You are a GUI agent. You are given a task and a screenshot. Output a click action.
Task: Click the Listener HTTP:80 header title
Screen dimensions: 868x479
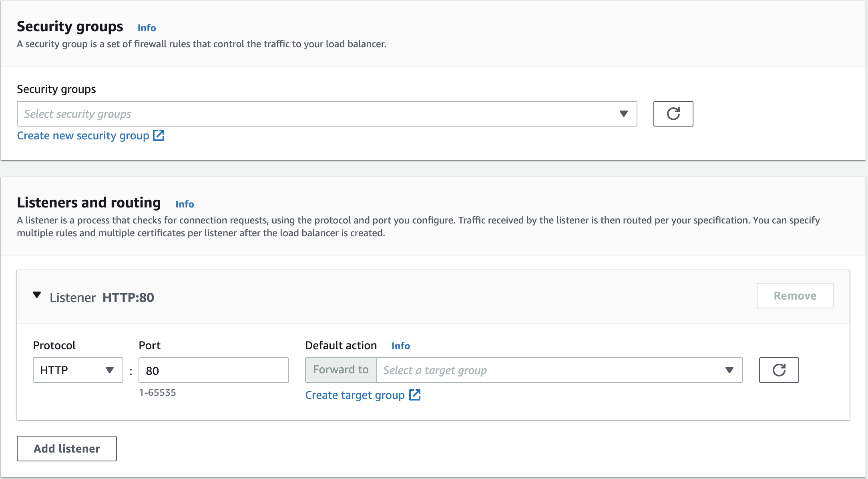(x=102, y=298)
